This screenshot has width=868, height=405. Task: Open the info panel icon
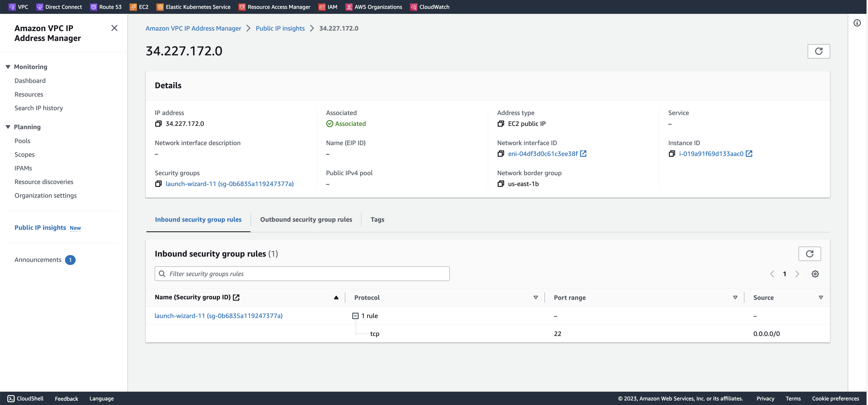(x=857, y=23)
